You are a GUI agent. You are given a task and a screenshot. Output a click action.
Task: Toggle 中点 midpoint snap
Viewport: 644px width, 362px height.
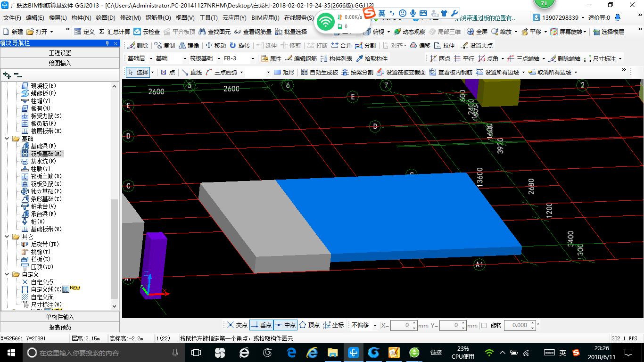pyautogui.click(x=285, y=325)
